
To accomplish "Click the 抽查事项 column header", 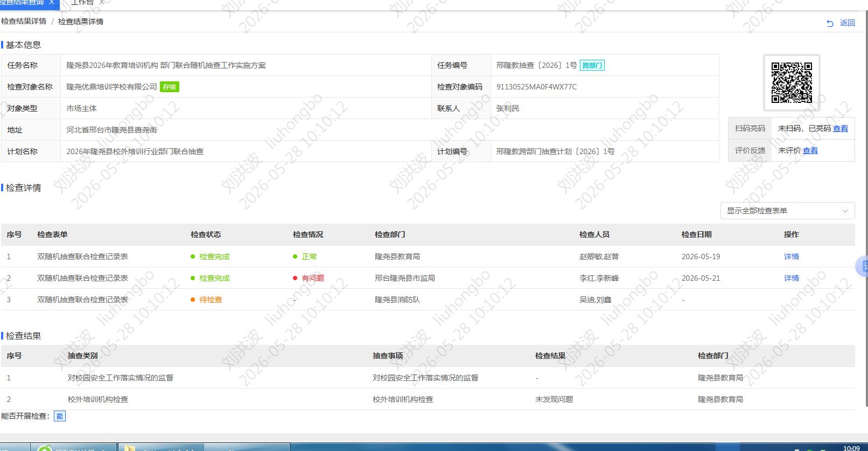I will (388, 356).
